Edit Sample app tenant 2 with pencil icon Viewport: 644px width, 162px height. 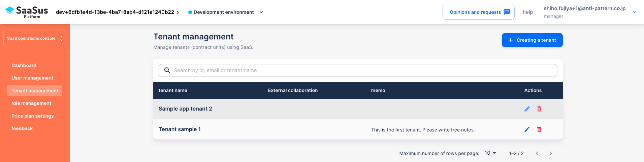point(527,109)
